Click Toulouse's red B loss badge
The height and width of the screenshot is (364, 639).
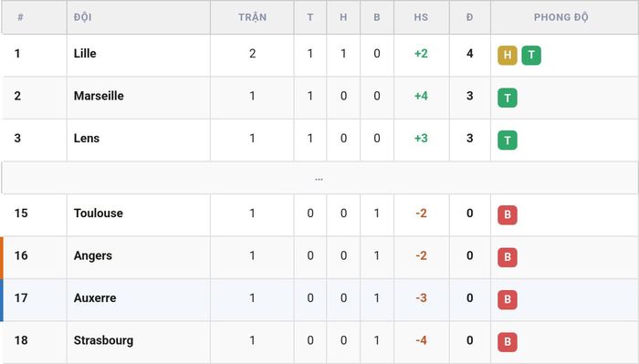click(x=507, y=215)
